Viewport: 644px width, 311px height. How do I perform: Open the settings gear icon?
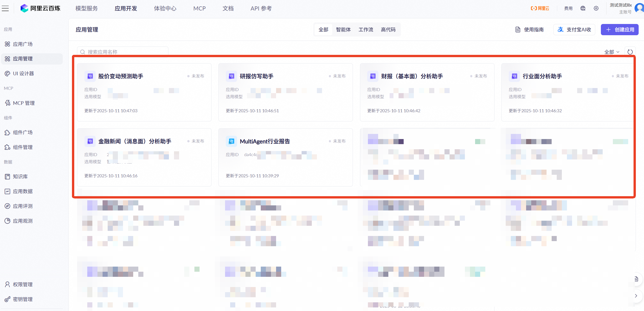(596, 8)
